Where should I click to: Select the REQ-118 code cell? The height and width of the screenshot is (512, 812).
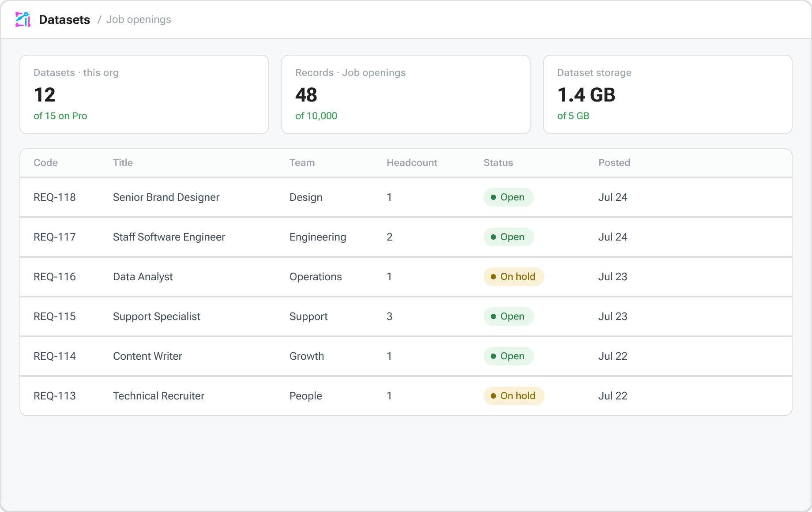tap(55, 197)
